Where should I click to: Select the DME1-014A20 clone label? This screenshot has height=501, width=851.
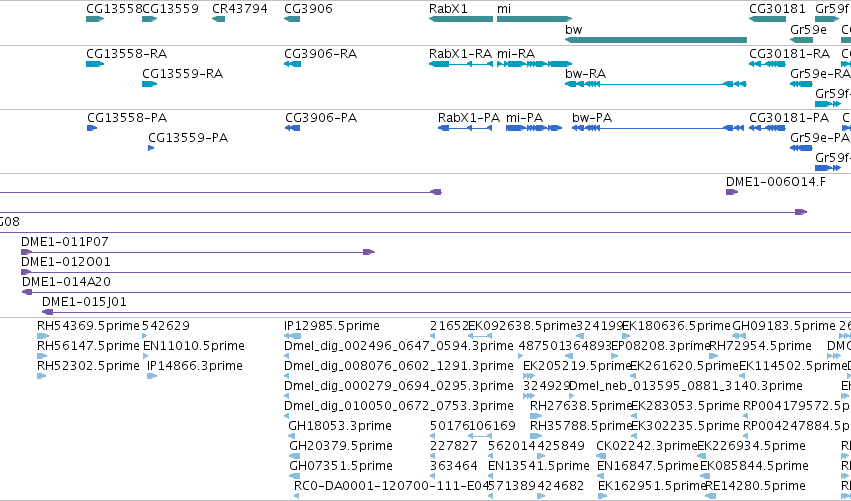pos(66,282)
